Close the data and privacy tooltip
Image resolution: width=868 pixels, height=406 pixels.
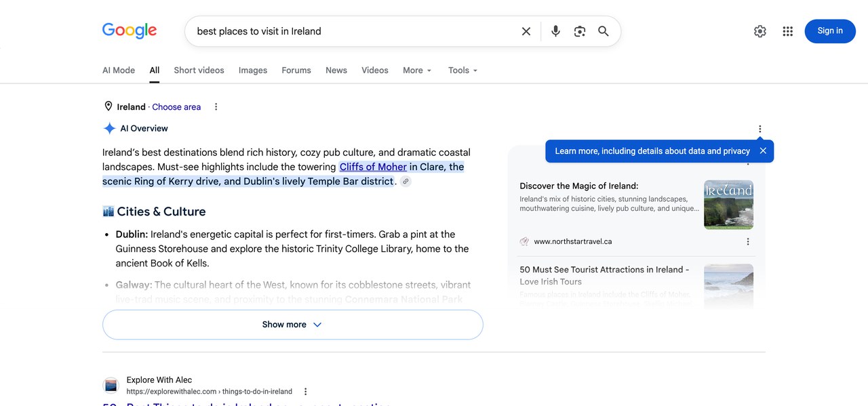(763, 151)
